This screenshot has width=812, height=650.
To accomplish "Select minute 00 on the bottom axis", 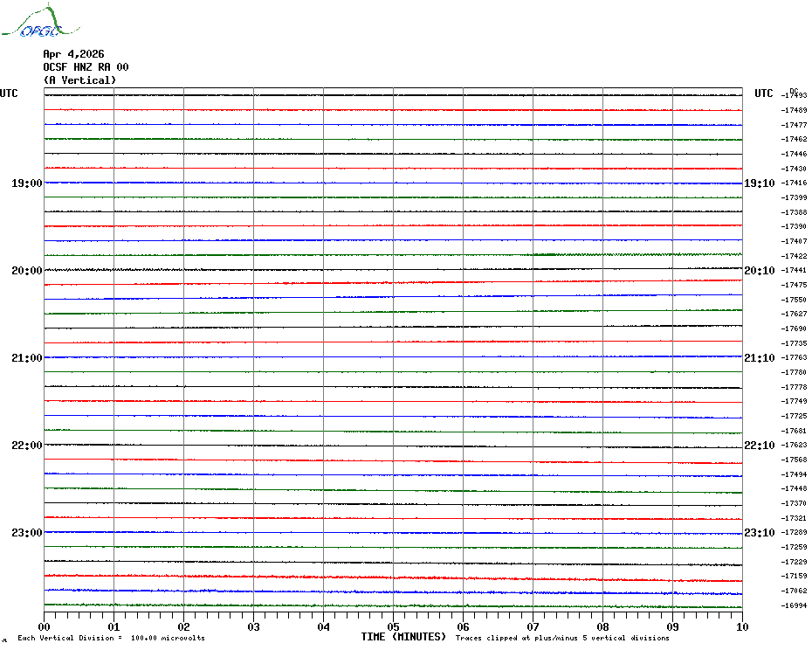I will click(45, 626).
